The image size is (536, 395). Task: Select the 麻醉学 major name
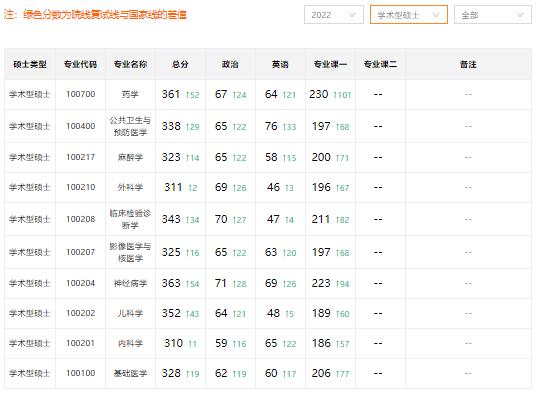130,157
